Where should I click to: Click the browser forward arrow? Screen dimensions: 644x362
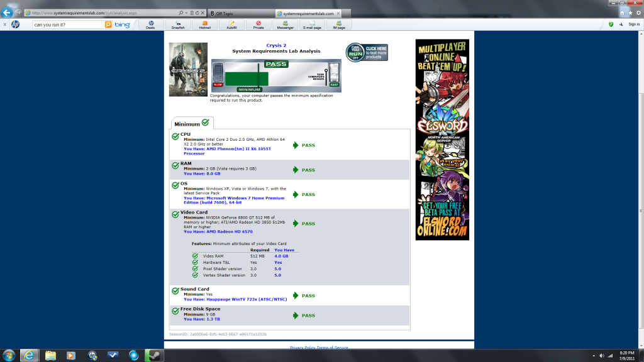pyautogui.click(x=18, y=13)
